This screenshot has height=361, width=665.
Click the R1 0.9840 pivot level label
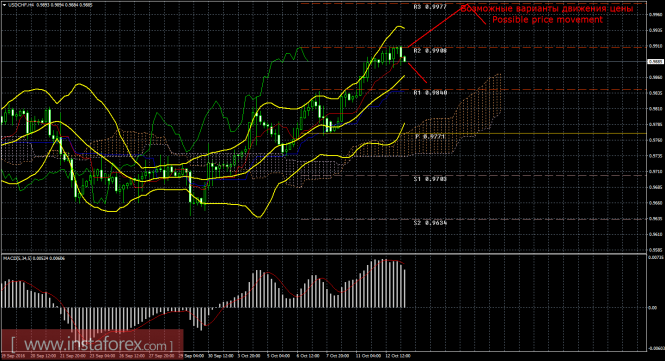click(x=430, y=93)
